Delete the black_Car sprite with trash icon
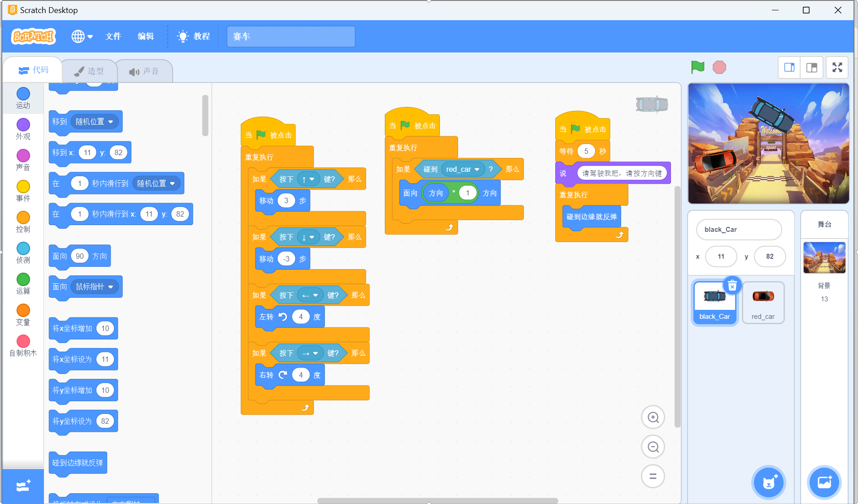Viewport: 858px width, 504px height. [732, 286]
